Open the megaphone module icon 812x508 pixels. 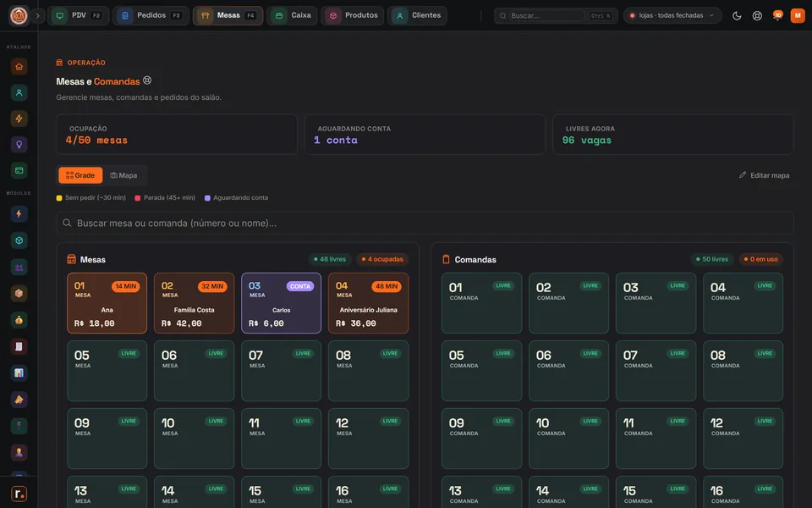(x=19, y=399)
